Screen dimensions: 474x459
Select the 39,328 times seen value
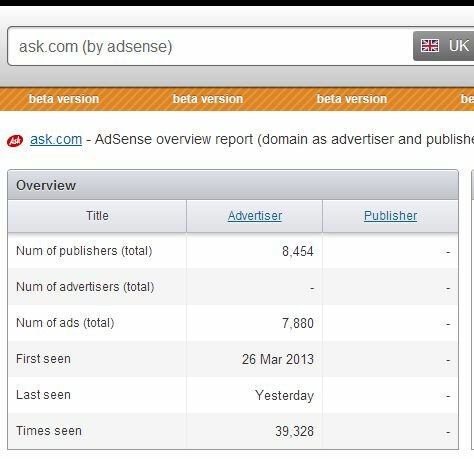point(294,432)
